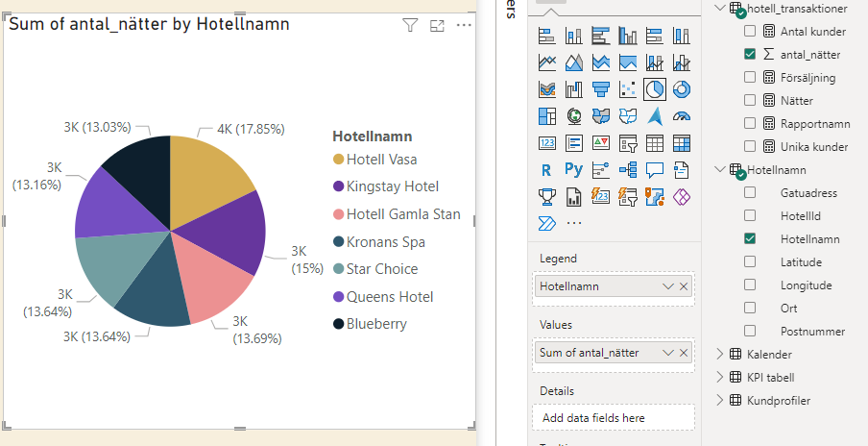
Task: Pick the treemap visualization icon
Action: point(547,116)
